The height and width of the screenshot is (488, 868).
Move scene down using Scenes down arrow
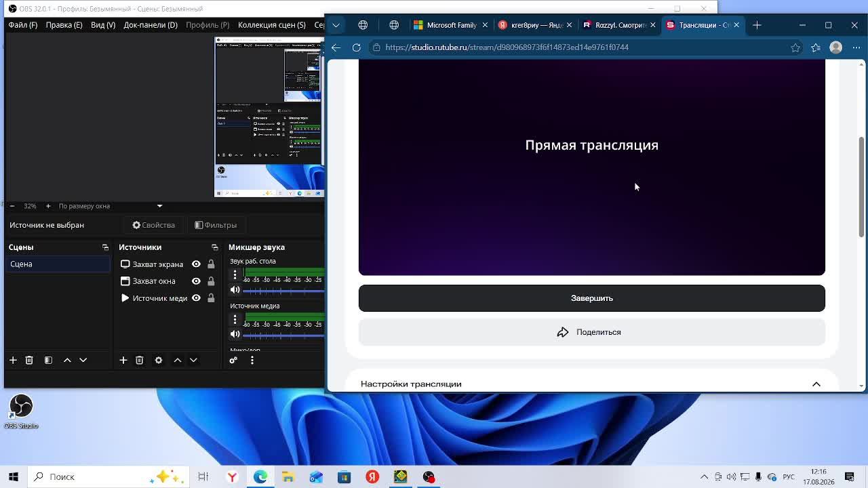(83, 360)
